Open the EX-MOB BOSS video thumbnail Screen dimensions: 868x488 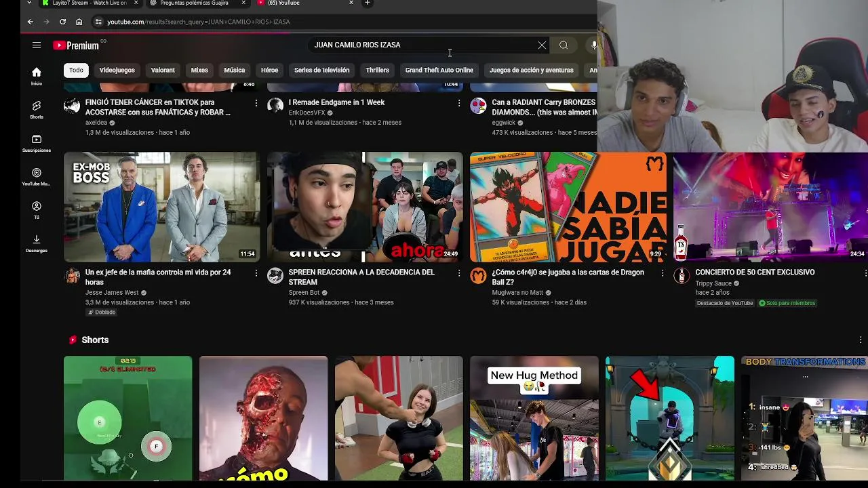coord(161,207)
